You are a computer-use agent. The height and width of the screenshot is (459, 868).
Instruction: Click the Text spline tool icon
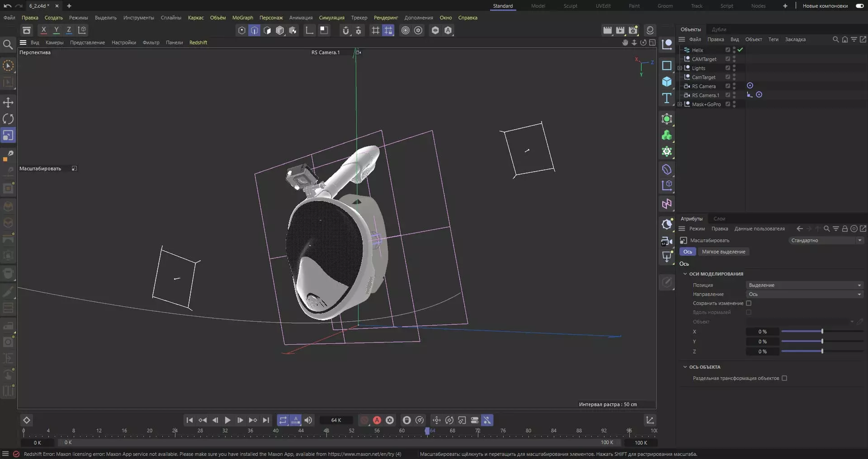(667, 98)
